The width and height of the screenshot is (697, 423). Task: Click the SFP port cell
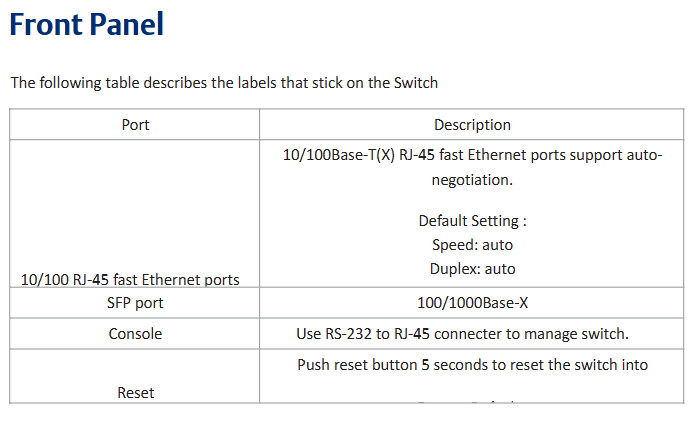(x=135, y=303)
